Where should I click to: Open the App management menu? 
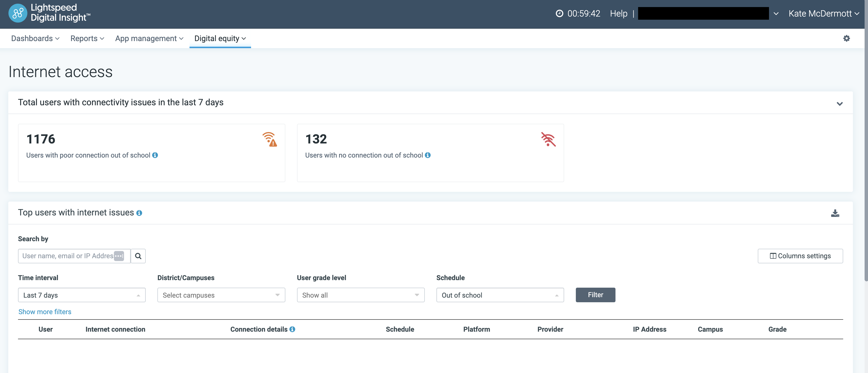149,38
